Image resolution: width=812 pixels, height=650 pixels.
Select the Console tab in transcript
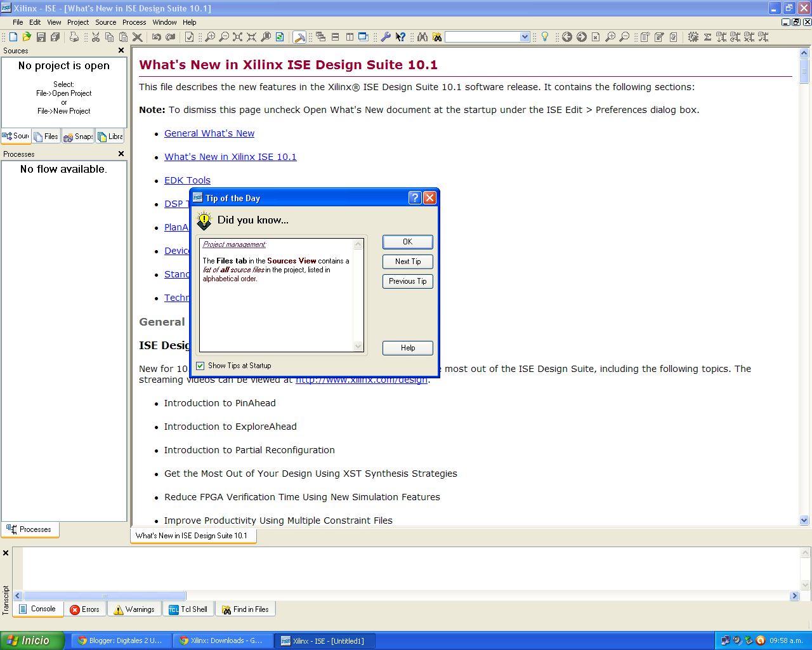click(x=37, y=609)
